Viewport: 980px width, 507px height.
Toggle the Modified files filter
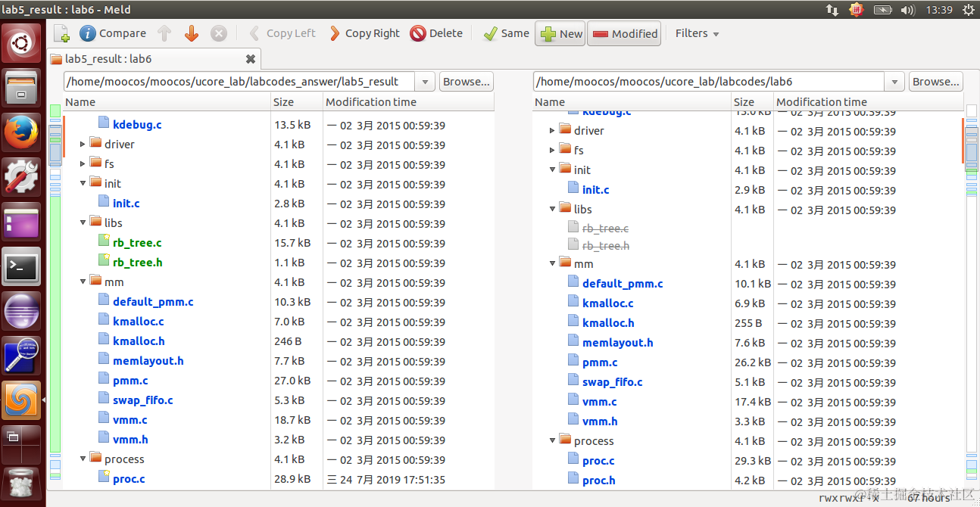(625, 33)
